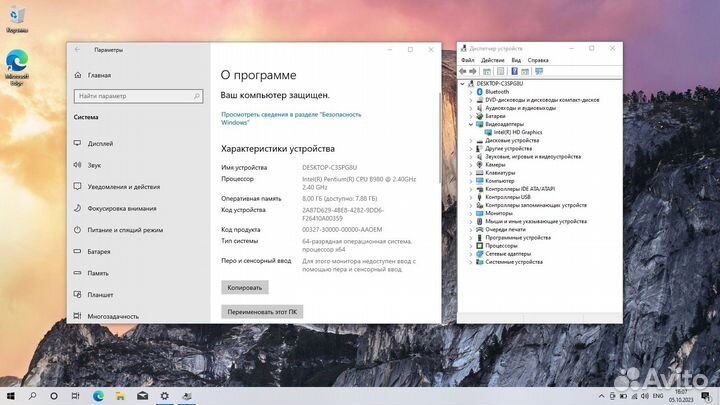Viewport: 720px width, 405px height.
Task: Open File Explorer from taskbar
Action: point(120,396)
